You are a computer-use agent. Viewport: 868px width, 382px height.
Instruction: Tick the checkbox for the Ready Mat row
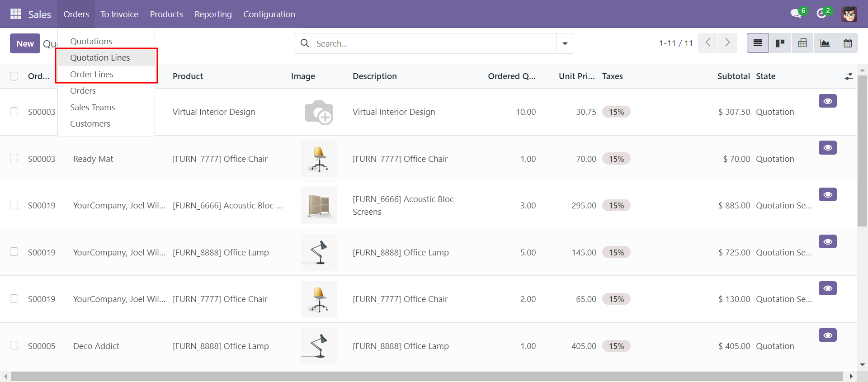pos(14,158)
